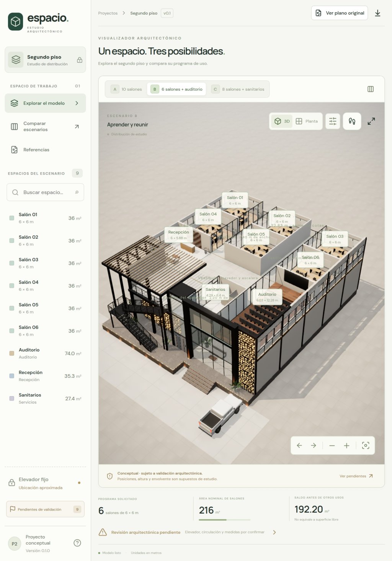Click the P2 project avatar

point(15,544)
